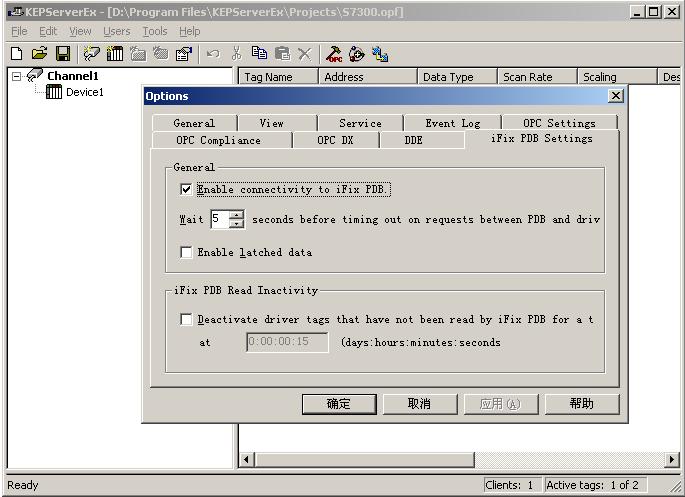Disable 'Enable connectivity to iFix PDB' checkbox
This screenshot has height=497, width=685.
pos(186,189)
